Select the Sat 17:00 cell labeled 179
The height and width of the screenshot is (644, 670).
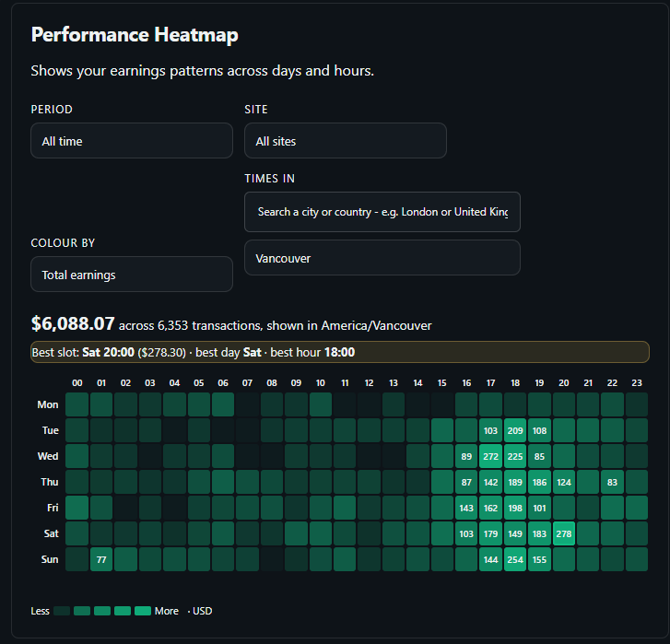(490, 533)
